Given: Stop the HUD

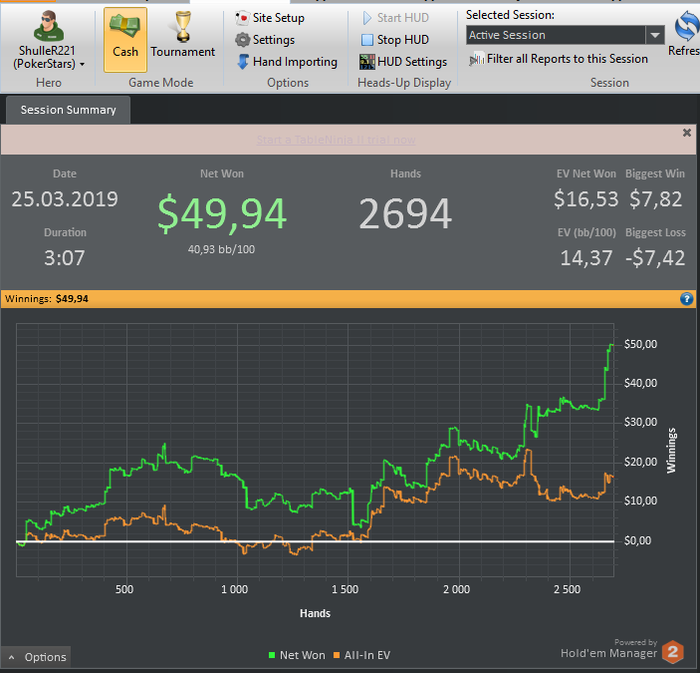Looking at the screenshot, I should point(395,40).
